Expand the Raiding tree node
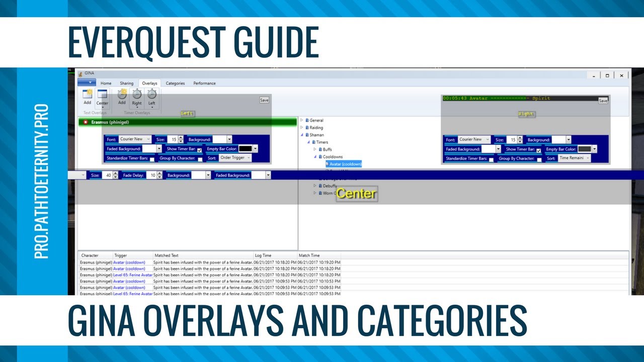 [302, 128]
